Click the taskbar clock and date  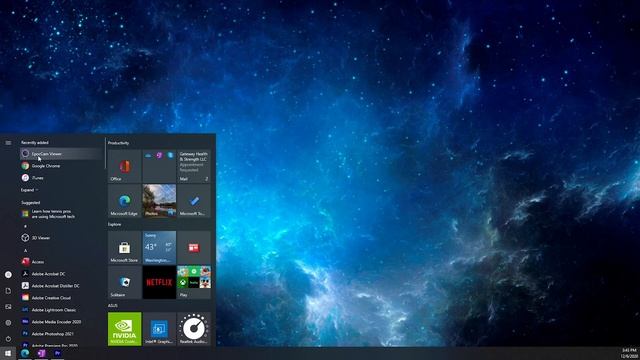click(629, 353)
